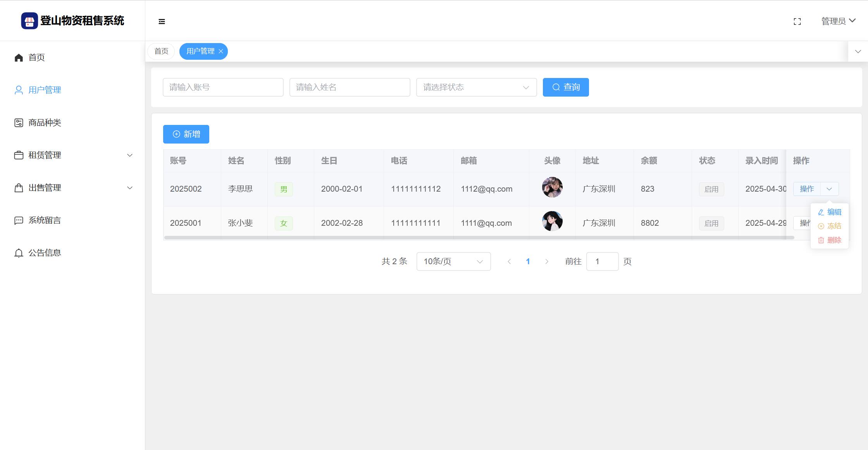Click the 查询 search button
868x450 pixels.
click(x=566, y=87)
